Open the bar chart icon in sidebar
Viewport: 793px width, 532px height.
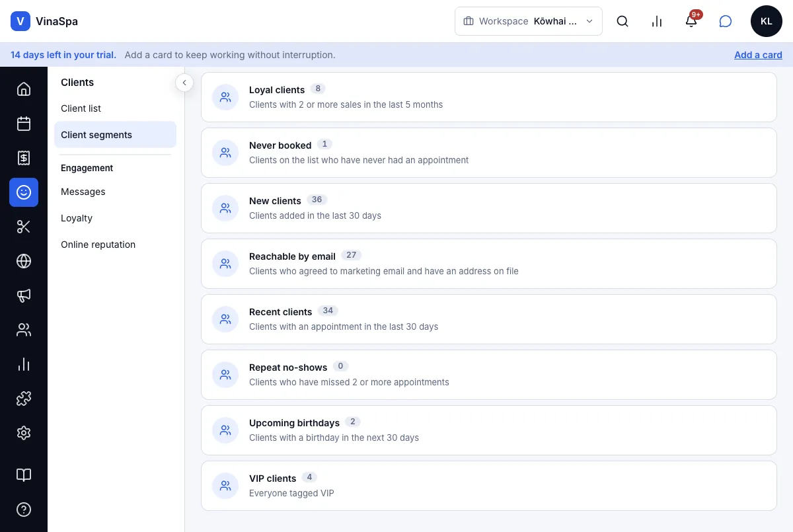coord(24,364)
